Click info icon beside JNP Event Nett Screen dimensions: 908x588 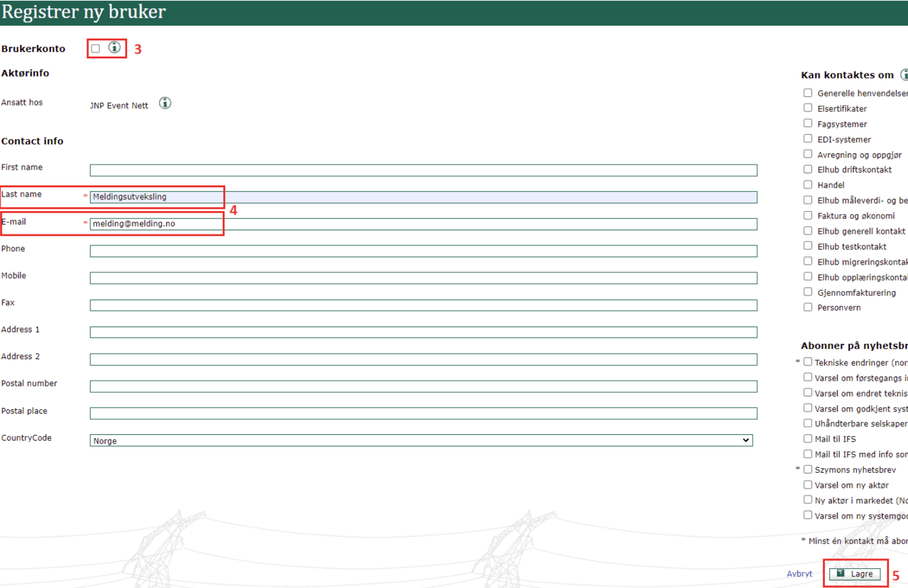pos(165,103)
